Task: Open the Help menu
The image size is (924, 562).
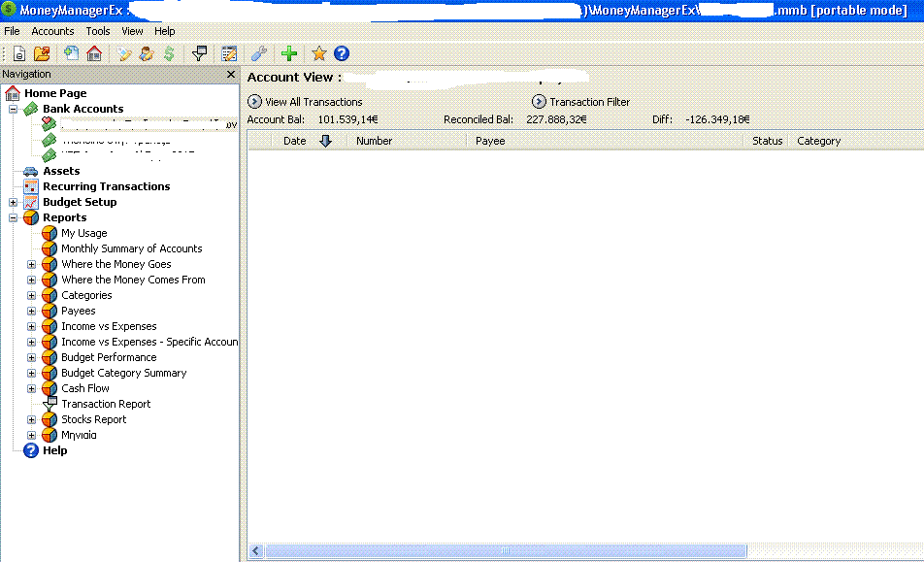Action: [164, 31]
